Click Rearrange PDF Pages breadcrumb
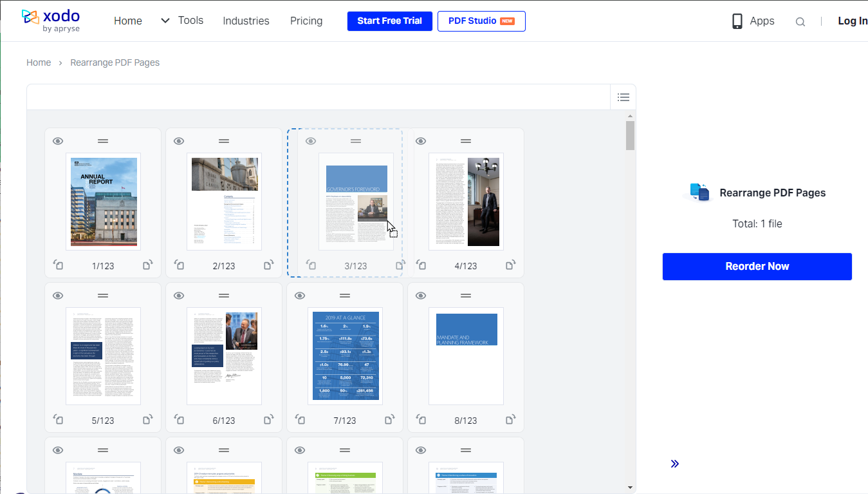The height and width of the screenshot is (494, 868). [115, 62]
